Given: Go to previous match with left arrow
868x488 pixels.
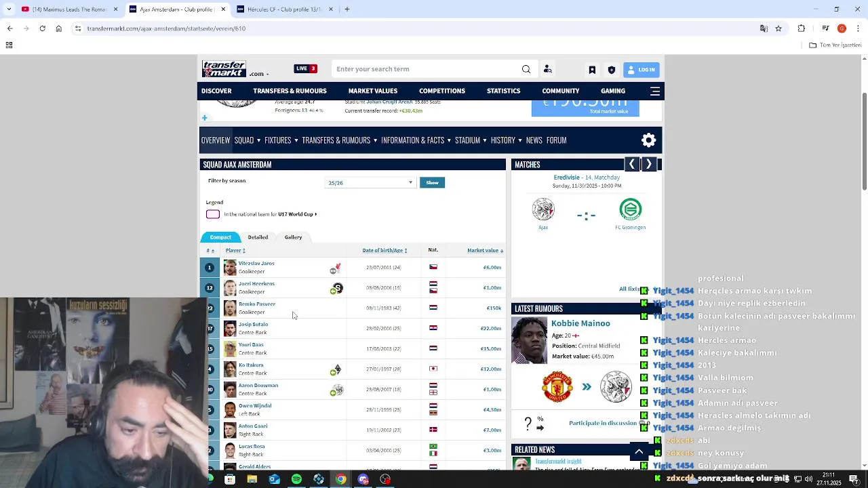Looking at the screenshot, I should (x=632, y=164).
